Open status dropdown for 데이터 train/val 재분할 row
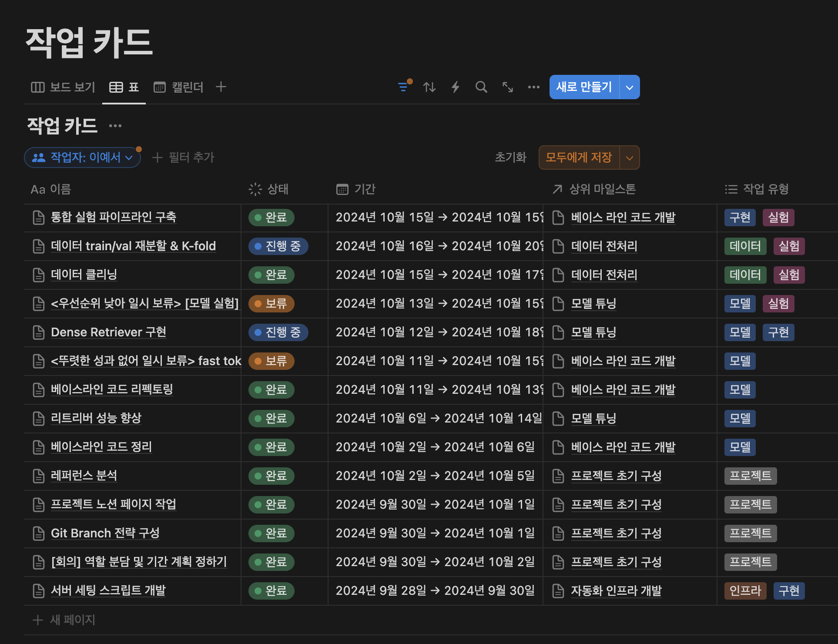This screenshot has width=838, height=644. 278,246
